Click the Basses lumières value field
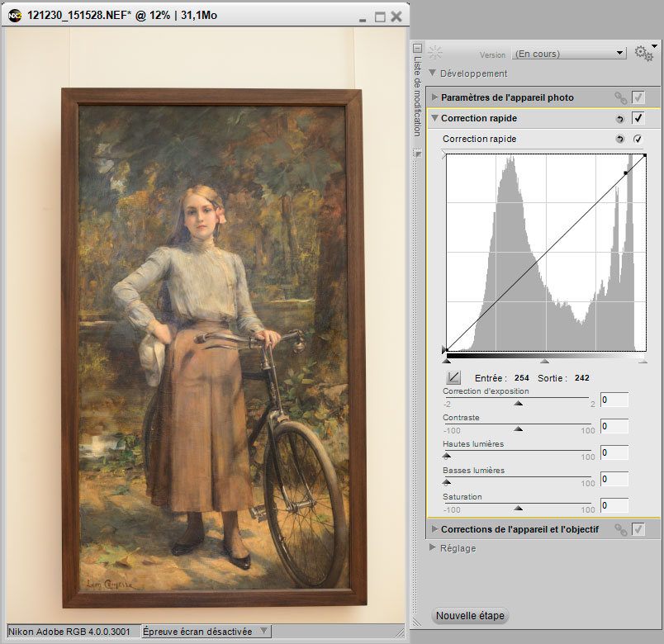The width and height of the screenshot is (664, 644). 614,479
